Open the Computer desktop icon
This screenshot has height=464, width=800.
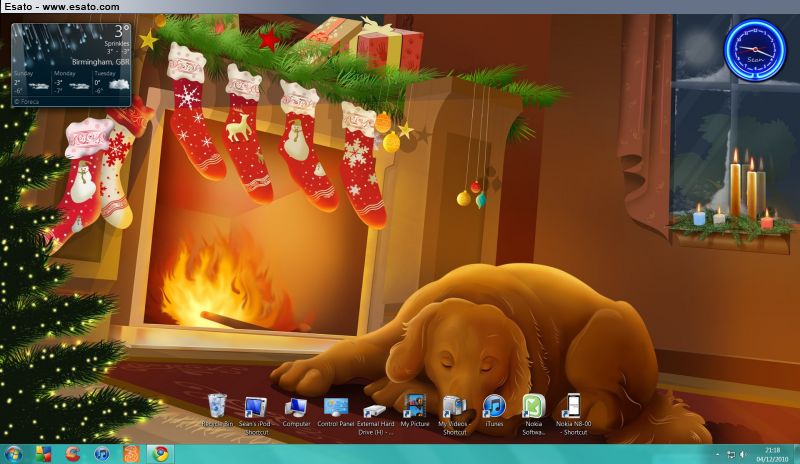(296, 411)
